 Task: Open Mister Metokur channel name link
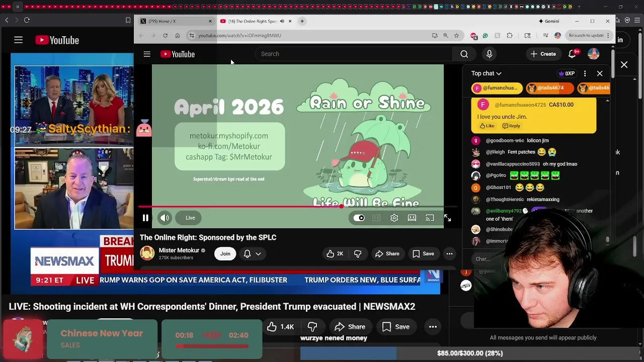point(179,250)
